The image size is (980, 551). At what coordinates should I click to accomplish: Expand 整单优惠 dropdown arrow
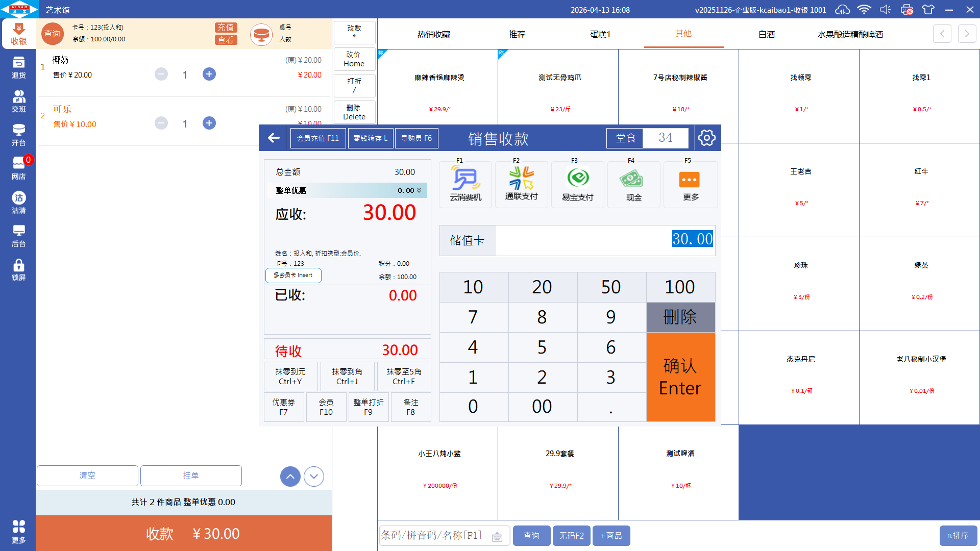click(x=419, y=190)
